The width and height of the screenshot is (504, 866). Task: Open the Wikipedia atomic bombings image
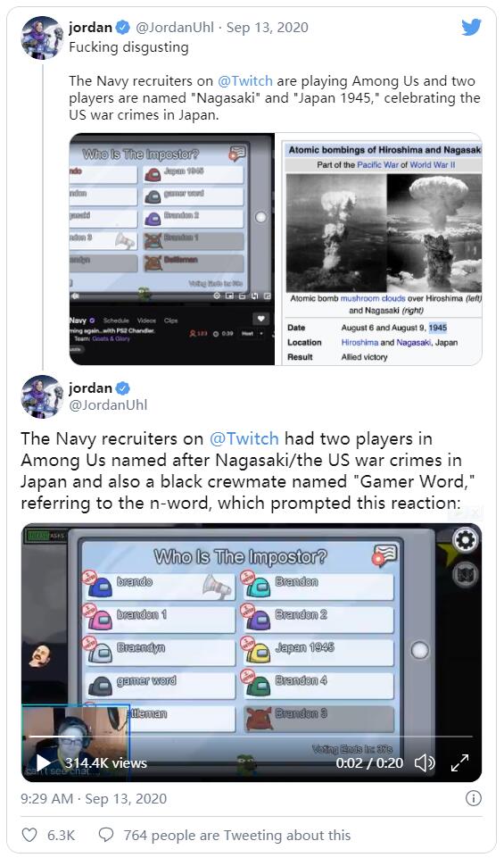[378, 248]
